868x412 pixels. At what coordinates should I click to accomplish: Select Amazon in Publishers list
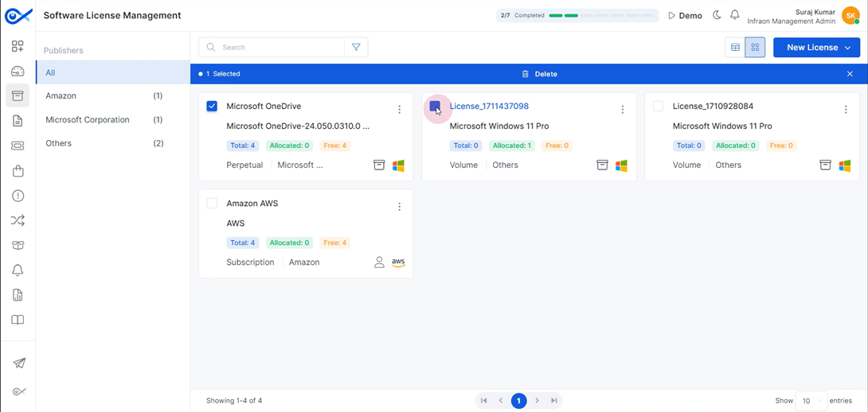pos(61,96)
